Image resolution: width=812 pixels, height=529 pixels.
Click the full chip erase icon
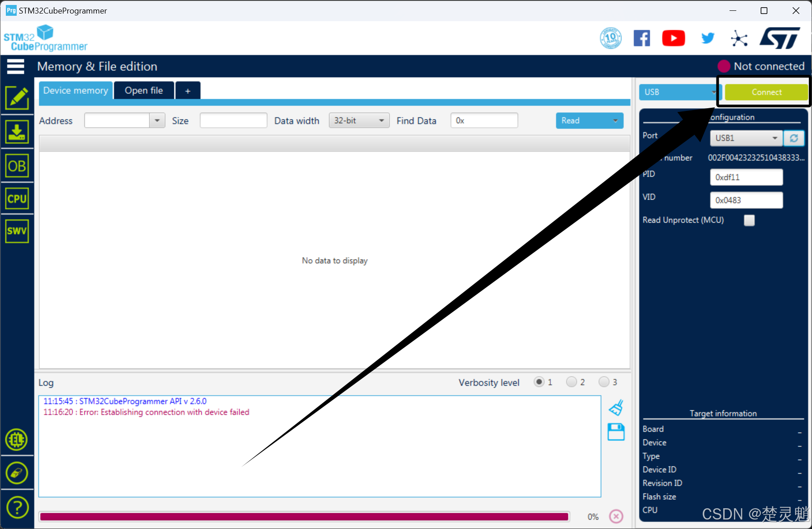(17, 473)
